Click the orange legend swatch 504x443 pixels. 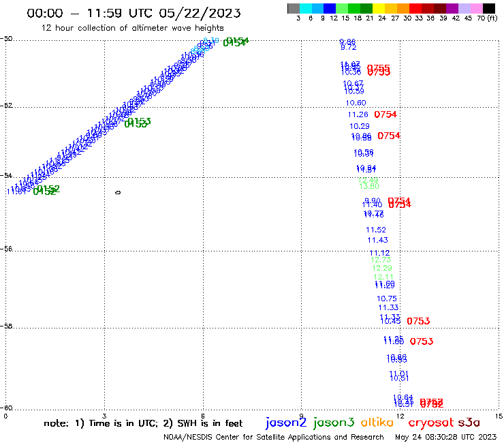tap(403, 8)
